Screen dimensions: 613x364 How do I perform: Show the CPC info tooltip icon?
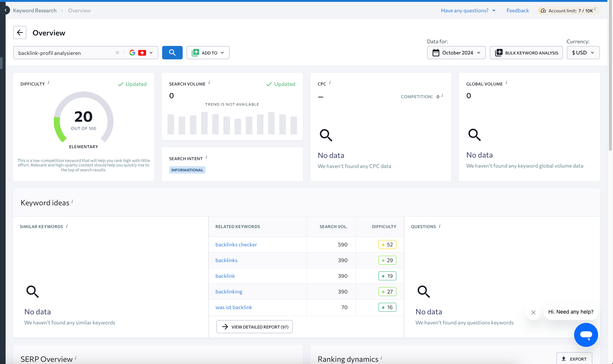(330, 83)
